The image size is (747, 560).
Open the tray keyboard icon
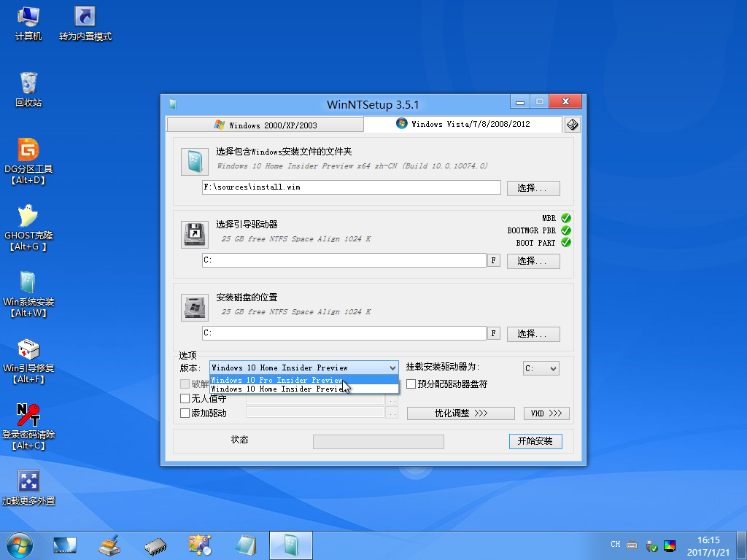coord(632,545)
